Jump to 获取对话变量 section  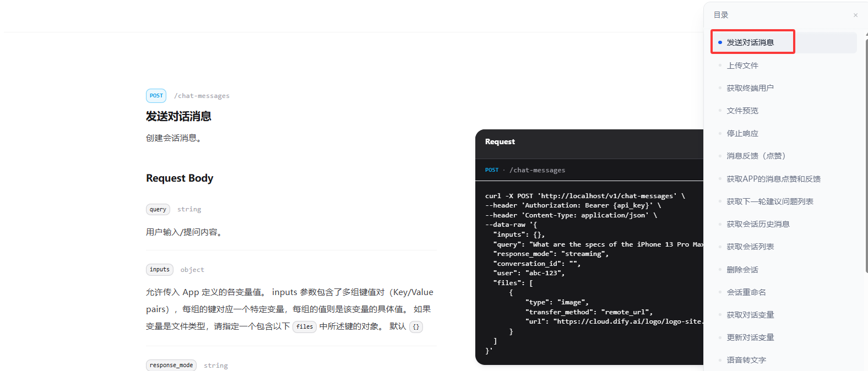[750, 315]
